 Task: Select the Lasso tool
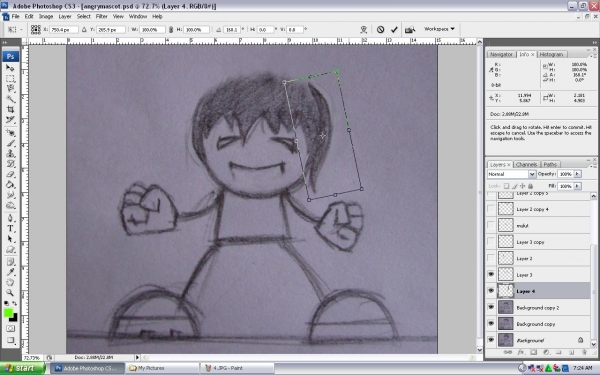click(x=10, y=89)
